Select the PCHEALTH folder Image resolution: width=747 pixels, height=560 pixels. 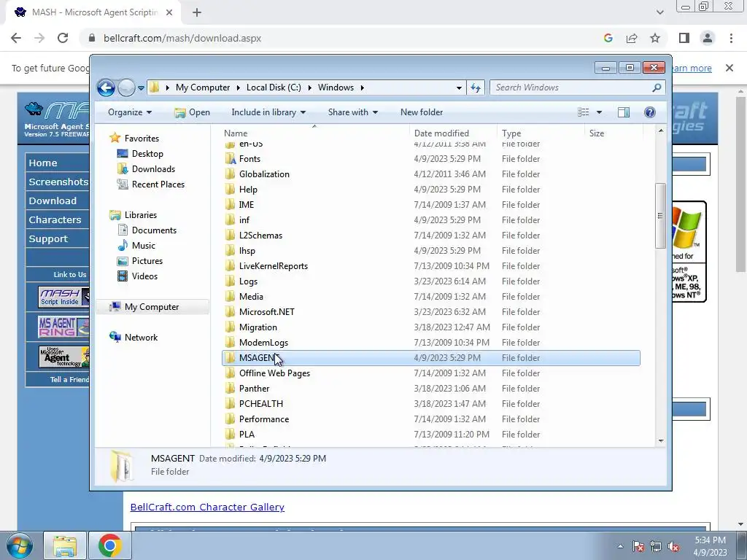point(430,404)
